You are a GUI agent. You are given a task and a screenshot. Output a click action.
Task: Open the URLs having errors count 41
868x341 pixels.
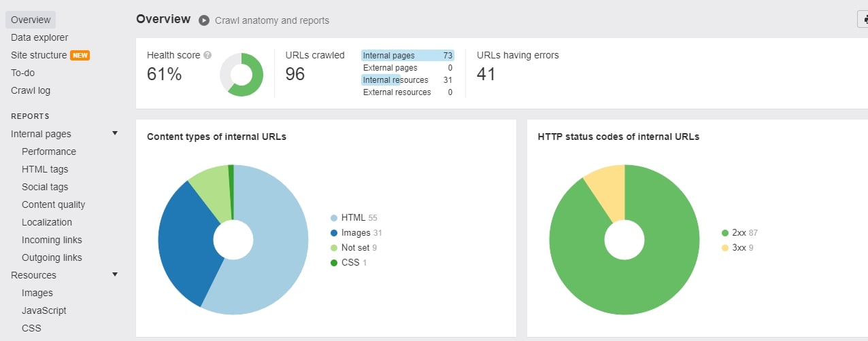coord(486,74)
